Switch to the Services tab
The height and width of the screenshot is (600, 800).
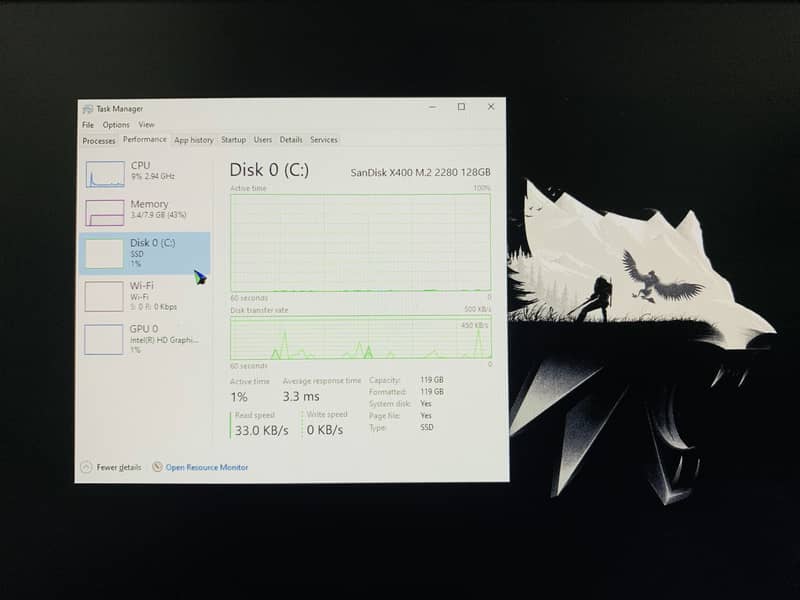[x=323, y=140]
